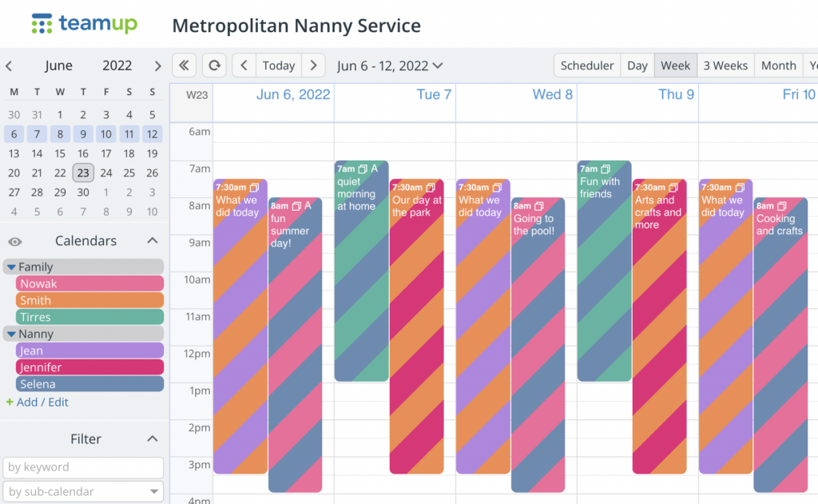
Task: Click the June month label
Action: (x=58, y=65)
